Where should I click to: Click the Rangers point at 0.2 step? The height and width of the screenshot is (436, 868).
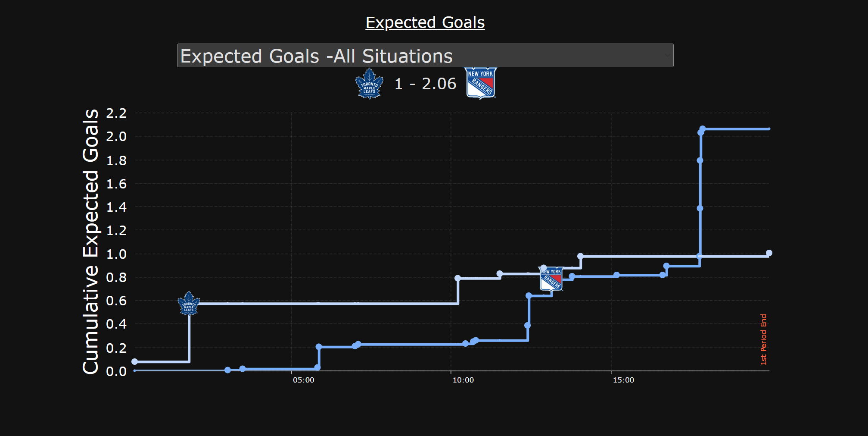click(319, 347)
